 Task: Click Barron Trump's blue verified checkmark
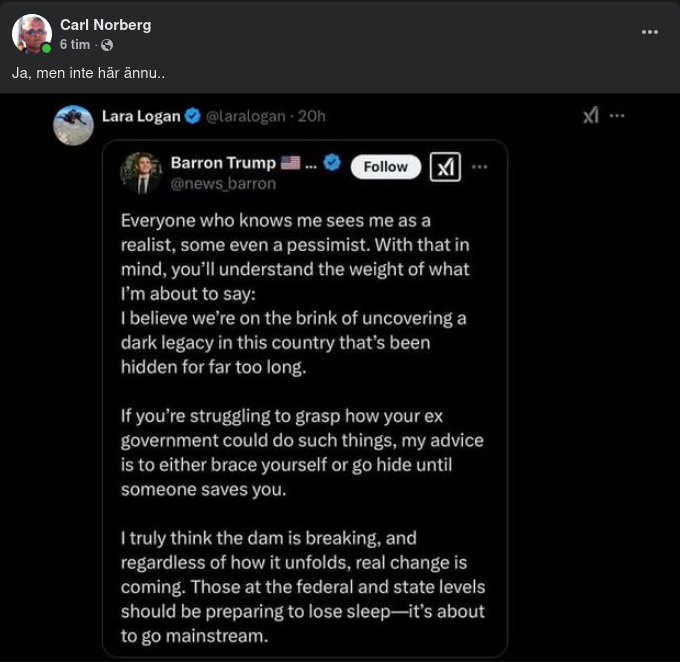coord(333,163)
